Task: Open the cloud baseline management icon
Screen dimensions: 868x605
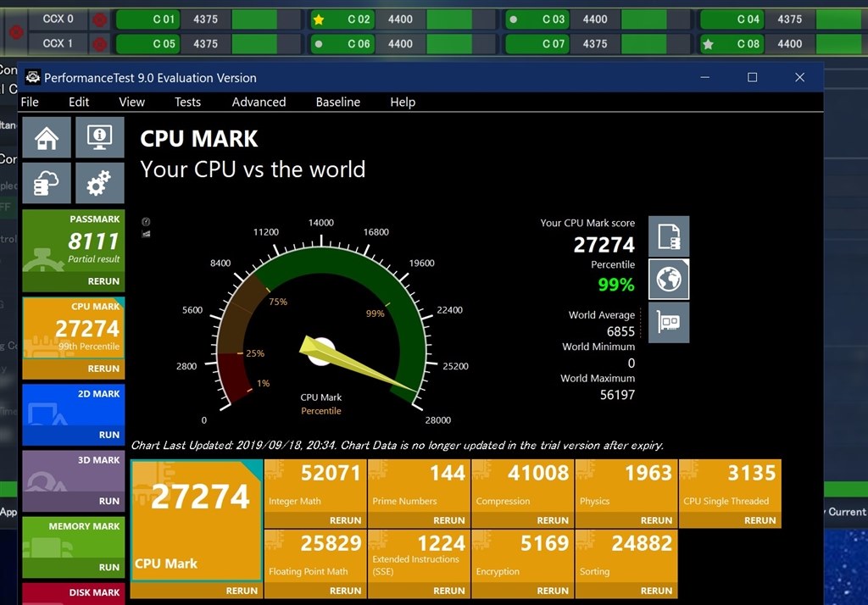Action: [47, 183]
